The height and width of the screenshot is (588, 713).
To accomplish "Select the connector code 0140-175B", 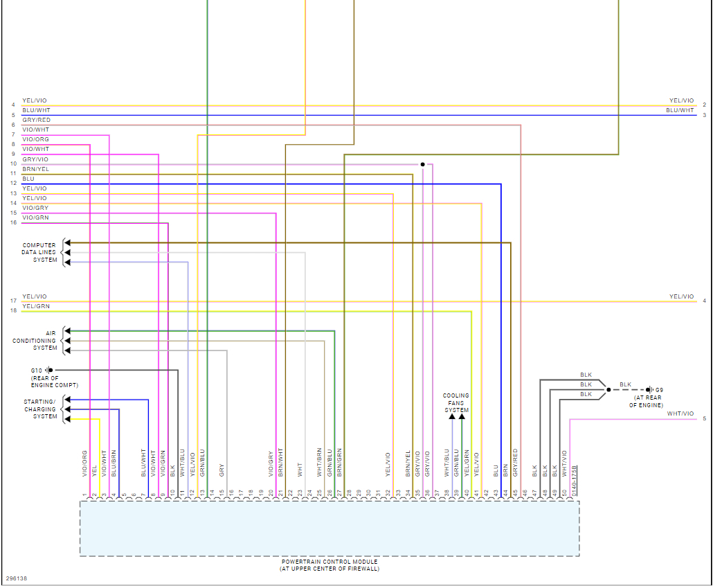I will click(x=574, y=481).
